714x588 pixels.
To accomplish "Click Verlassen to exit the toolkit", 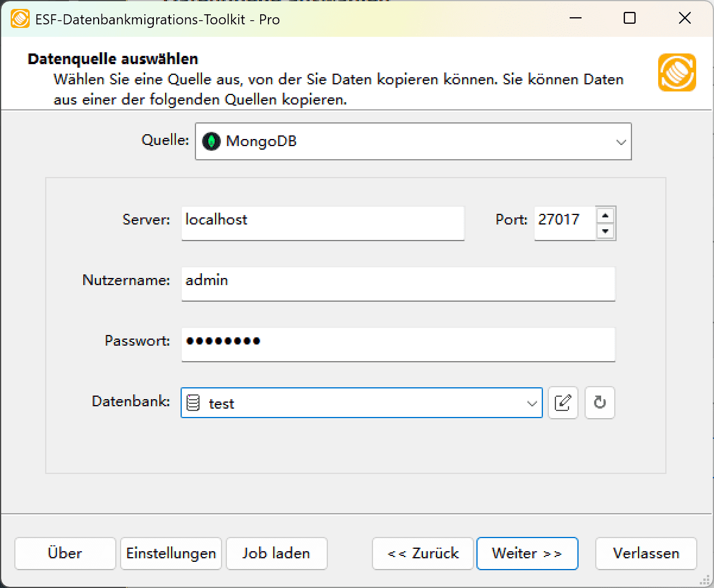I will pos(646,553).
